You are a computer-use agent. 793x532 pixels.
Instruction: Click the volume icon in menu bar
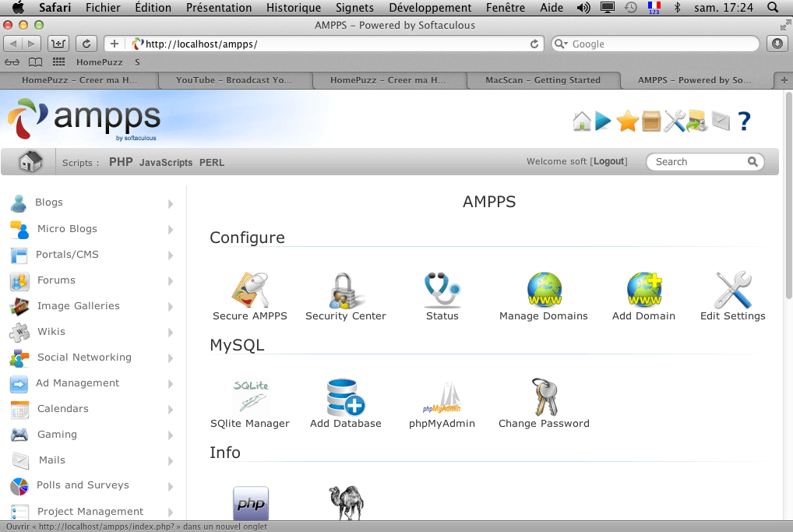(x=583, y=8)
